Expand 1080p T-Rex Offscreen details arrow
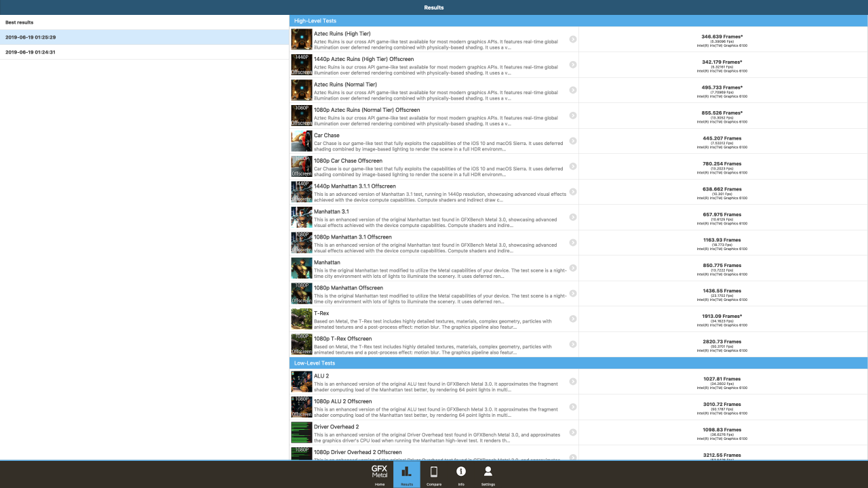 pos(573,344)
